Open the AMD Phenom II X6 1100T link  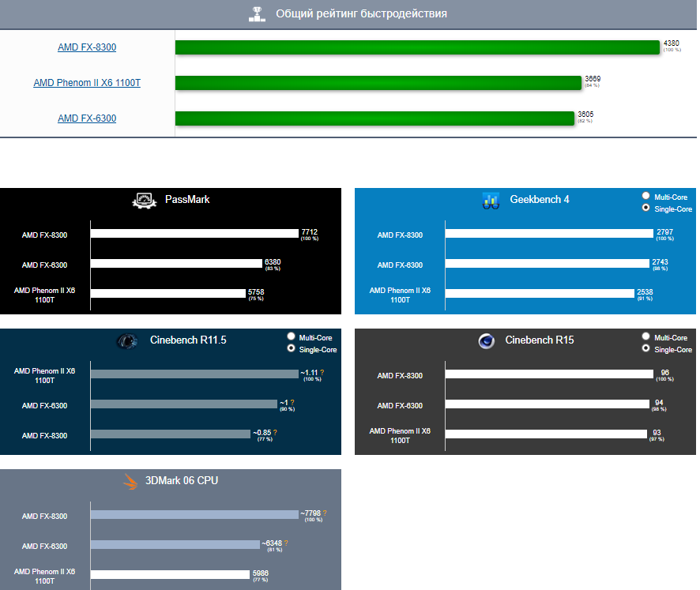point(87,83)
